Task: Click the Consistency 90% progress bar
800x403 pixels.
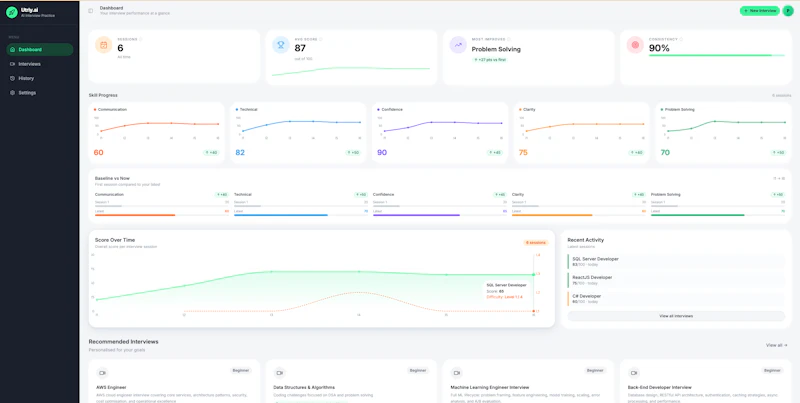Action: pos(717,55)
